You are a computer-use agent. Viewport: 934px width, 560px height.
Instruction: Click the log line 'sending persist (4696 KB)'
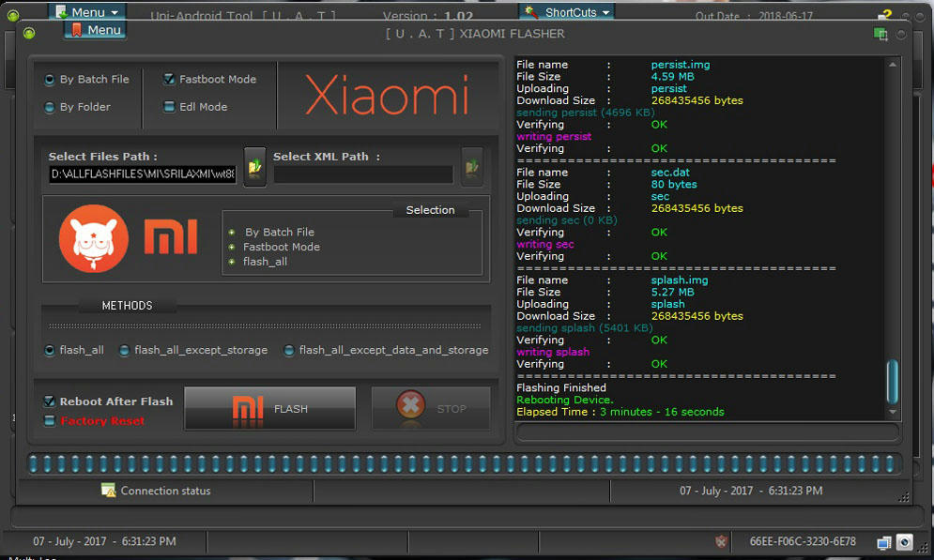(x=585, y=113)
